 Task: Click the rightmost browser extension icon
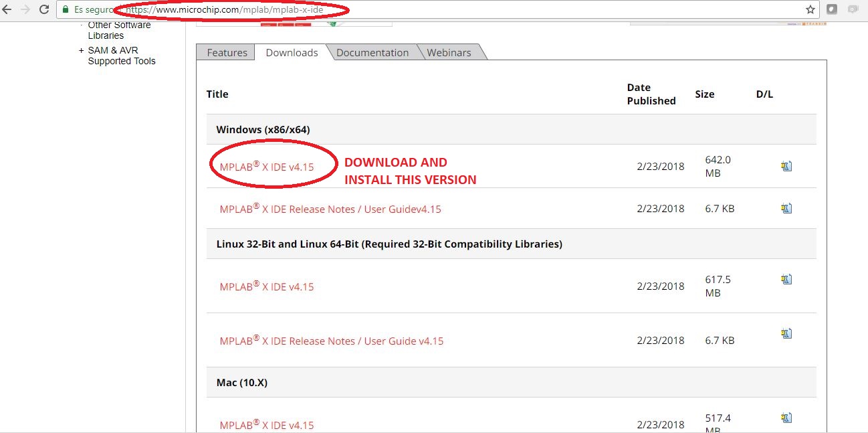click(853, 9)
